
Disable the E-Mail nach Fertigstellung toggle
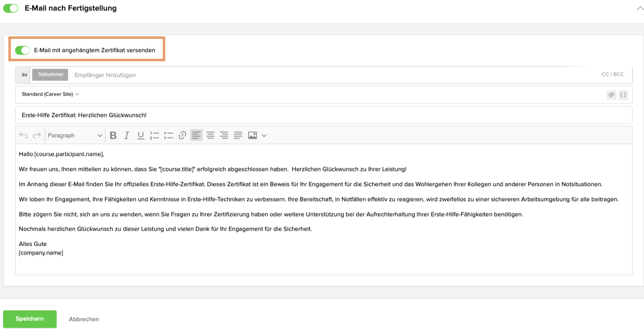(x=10, y=8)
